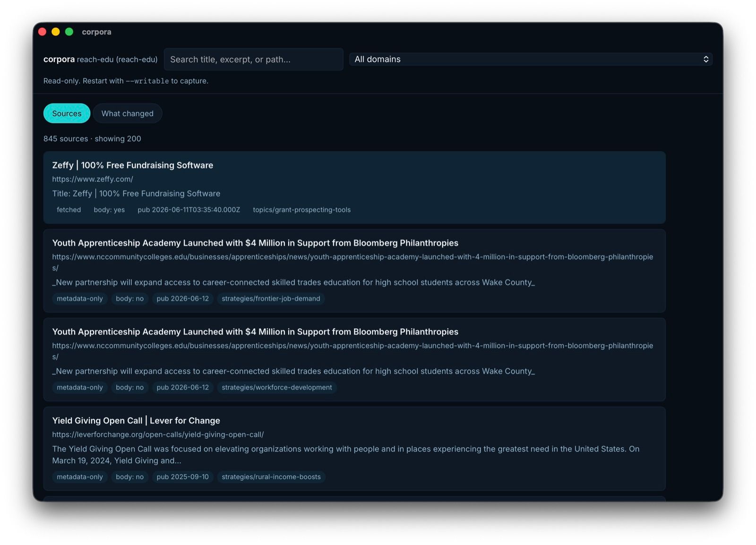Switch to the Sources tab

(x=67, y=113)
